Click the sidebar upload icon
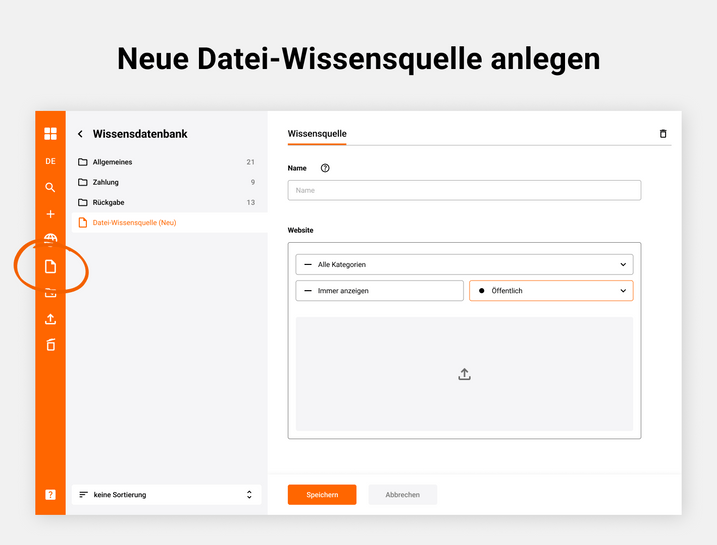The height and width of the screenshot is (545, 717). 50,319
